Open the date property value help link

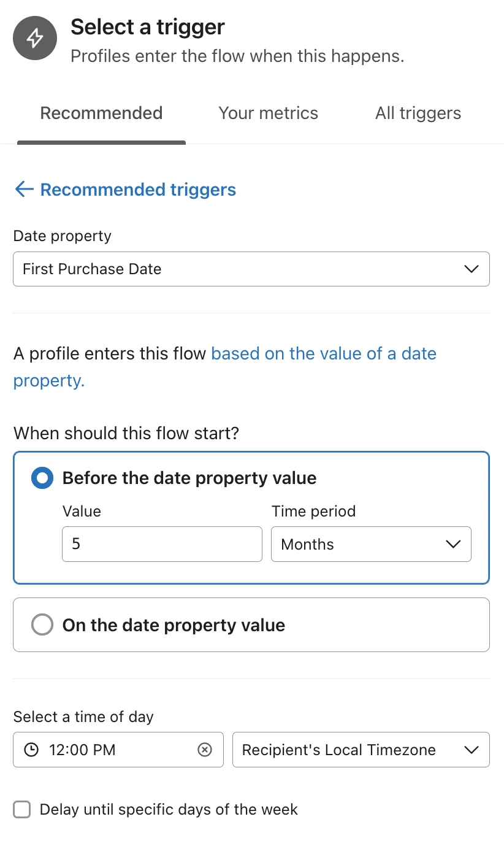225,367
